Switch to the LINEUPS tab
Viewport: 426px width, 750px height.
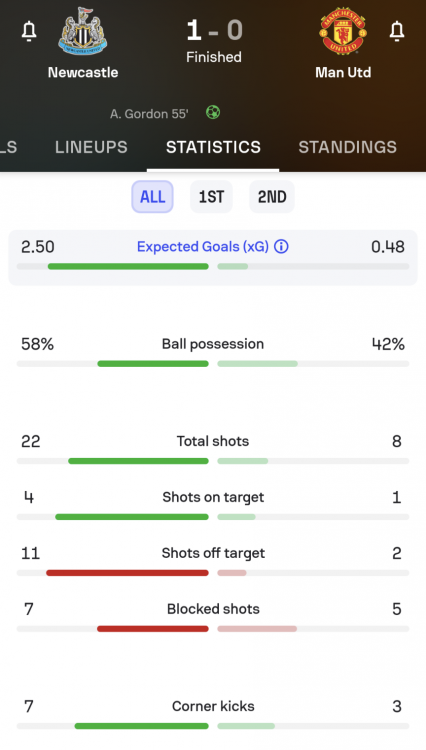[x=91, y=147]
